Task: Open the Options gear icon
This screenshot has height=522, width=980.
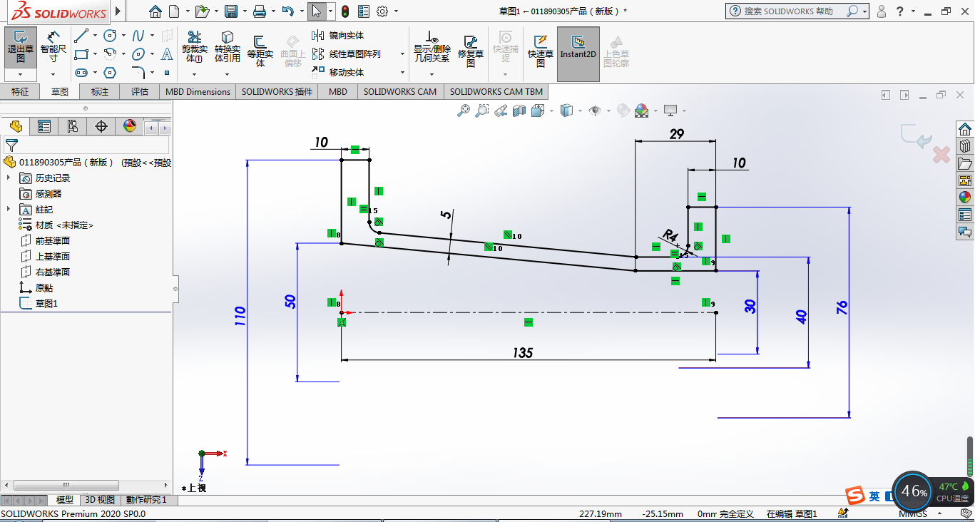Action: [x=382, y=11]
